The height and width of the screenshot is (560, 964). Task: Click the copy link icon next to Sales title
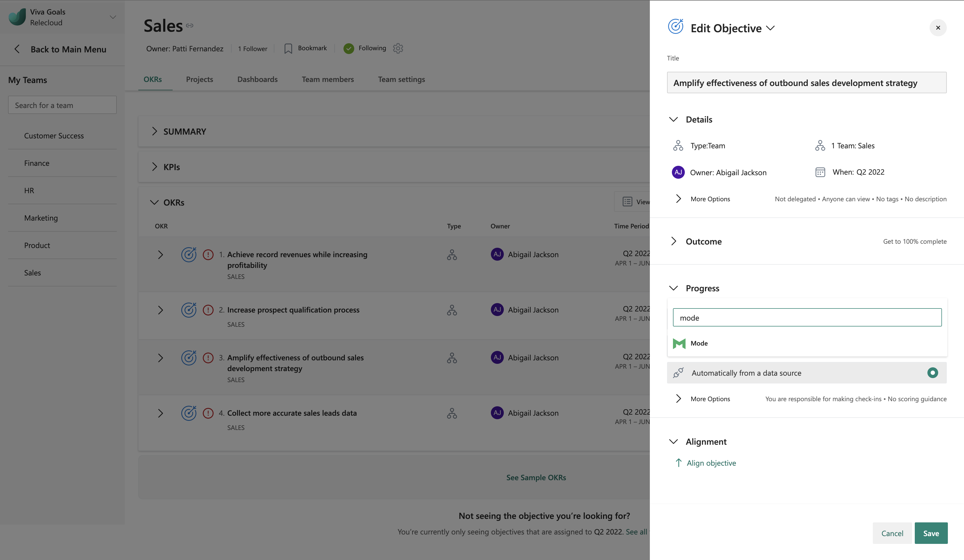[190, 26]
